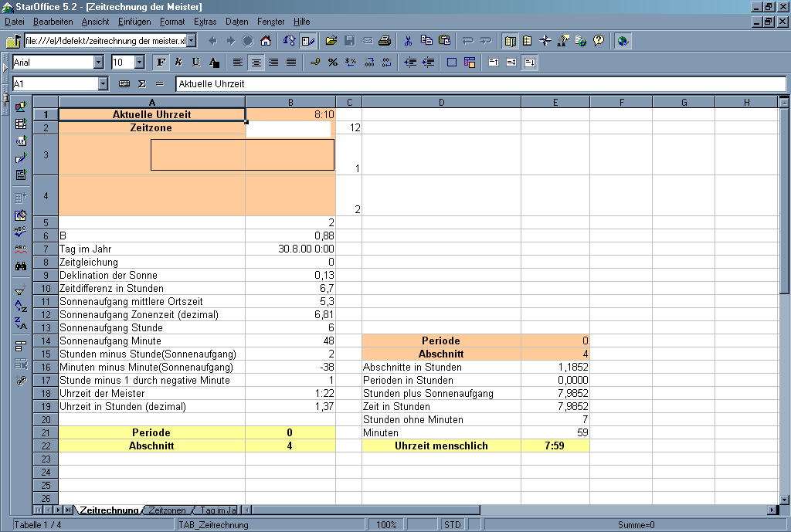Switch to the Zeitzonen sheet tab

[167, 510]
